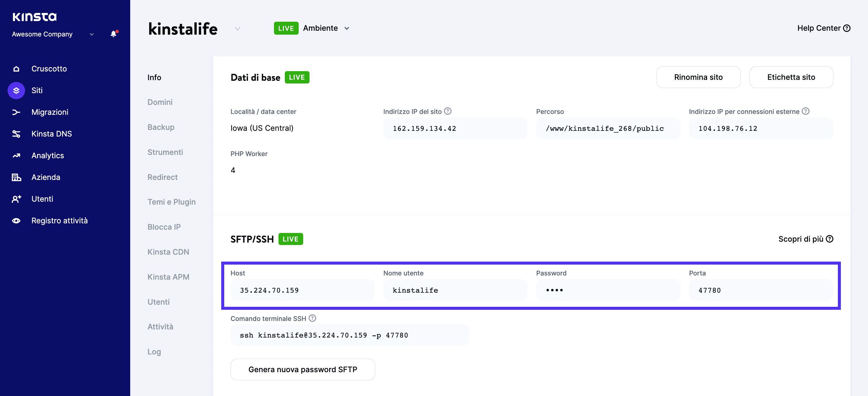The width and height of the screenshot is (868, 396).
Task: Switch to the Redirect tab
Action: coord(162,177)
